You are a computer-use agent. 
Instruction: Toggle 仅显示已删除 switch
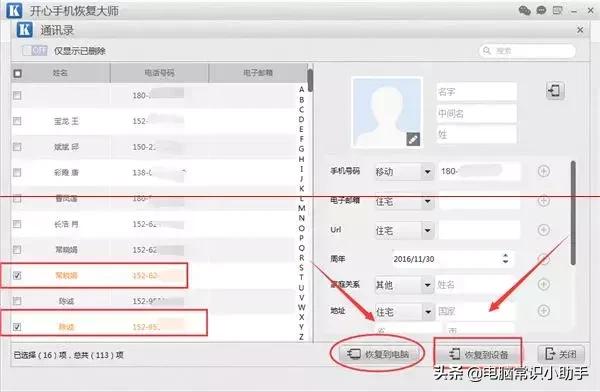tap(35, 51)
